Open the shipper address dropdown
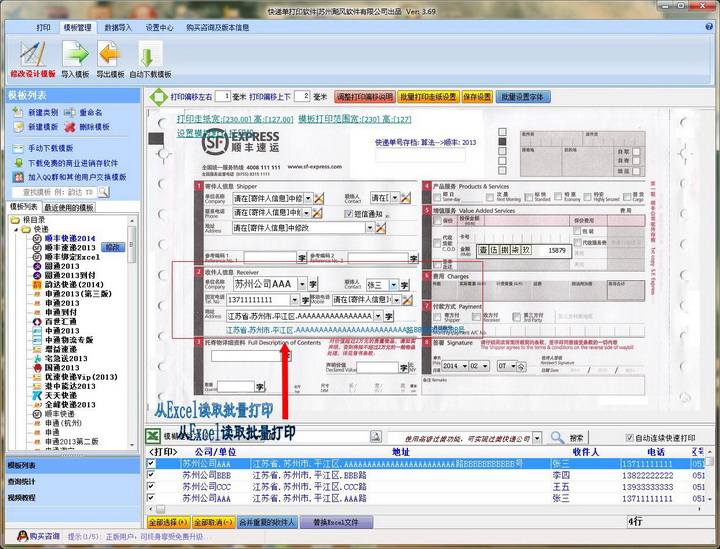The image size is (720, 549). [x=370, y=227]
